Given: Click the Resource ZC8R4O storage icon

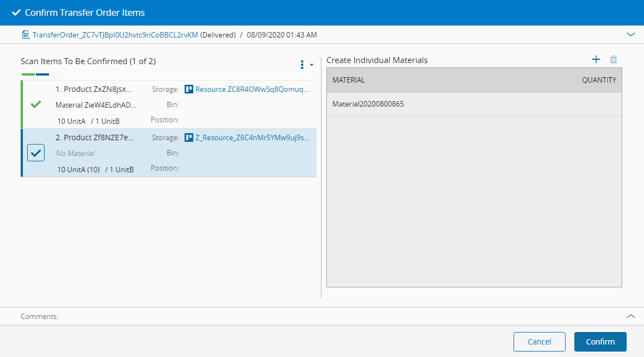Looking at the screenshot, I should [189, 89].
